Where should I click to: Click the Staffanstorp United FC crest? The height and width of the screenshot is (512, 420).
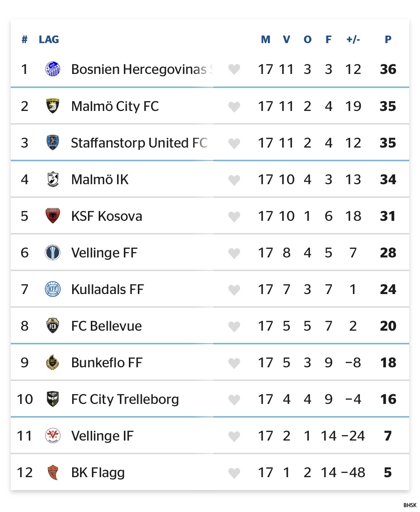coord(53,143)
